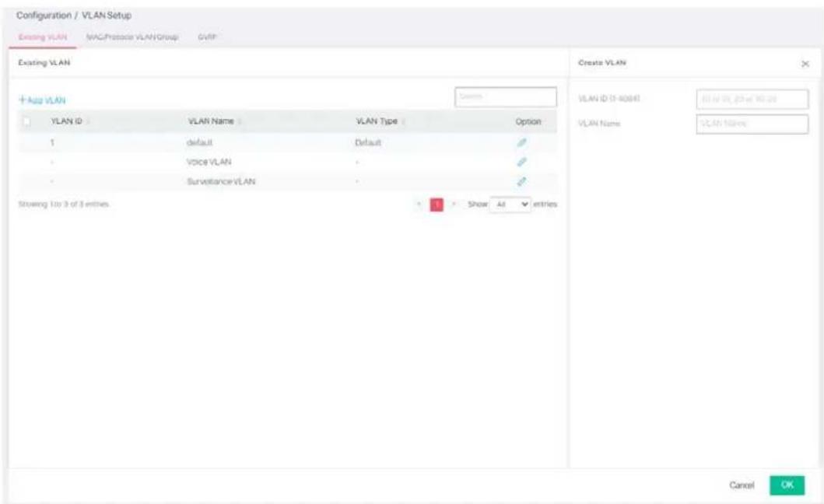Tick the select-all checkbox in the table header
The width and height of the screenshot is (824, 504).
pyautogui.click(x=26, y=121)
